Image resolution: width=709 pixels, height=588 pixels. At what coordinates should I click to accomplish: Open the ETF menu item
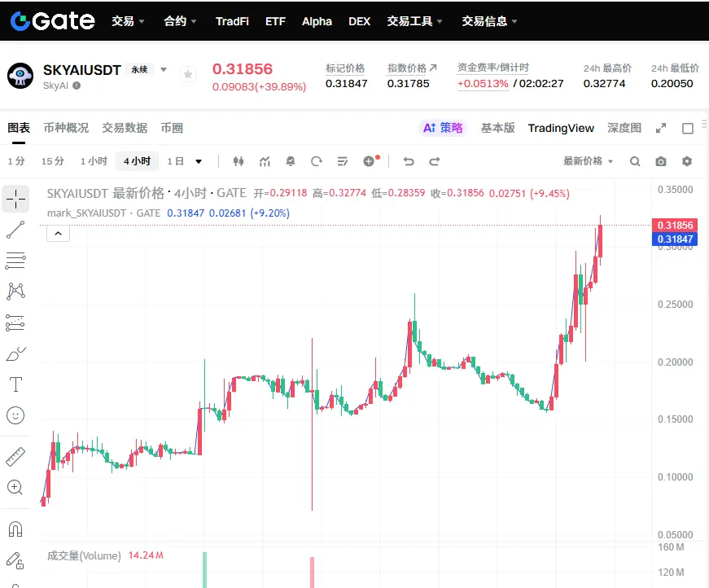coord(275,21)
